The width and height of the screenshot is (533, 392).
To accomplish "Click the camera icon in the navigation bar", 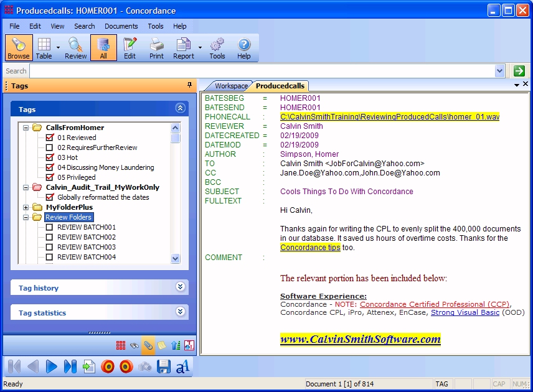I will coord(145,367).
